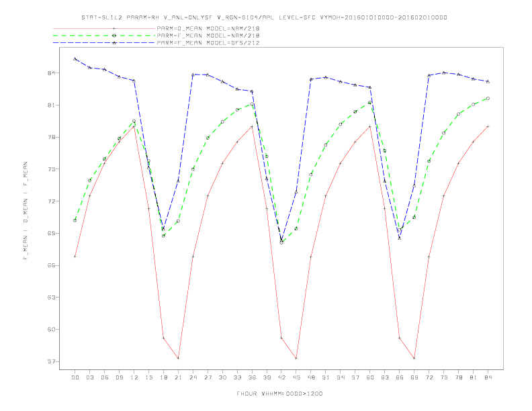Click blue GFS triangle data point at hour 24
The image size is (532, 411).
click(193, 75)
